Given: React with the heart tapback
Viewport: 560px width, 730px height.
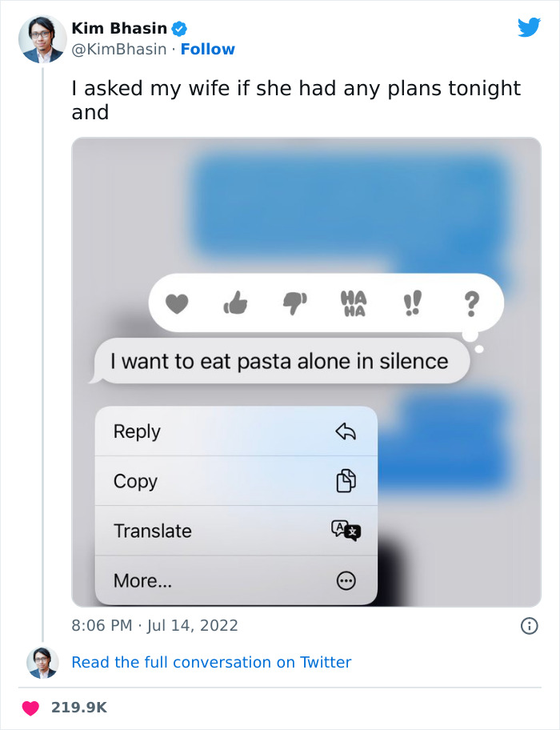Looking at the screenshot, I should point(176,303).
